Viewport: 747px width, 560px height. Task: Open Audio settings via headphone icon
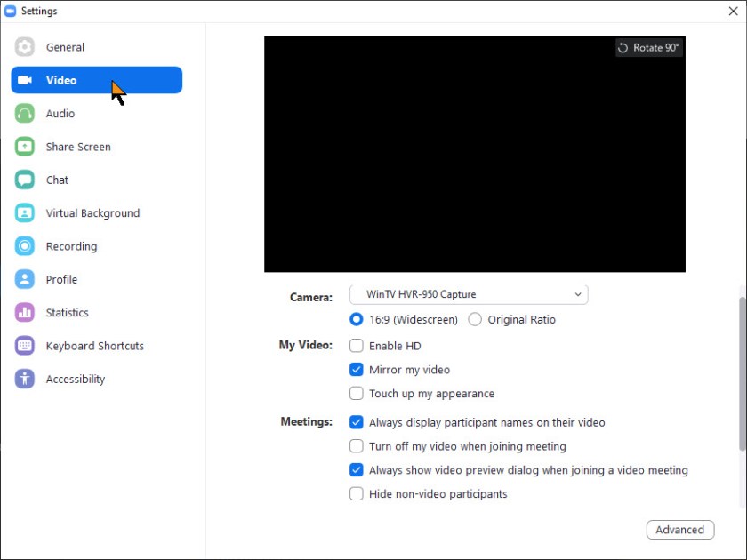coord(26,113)
